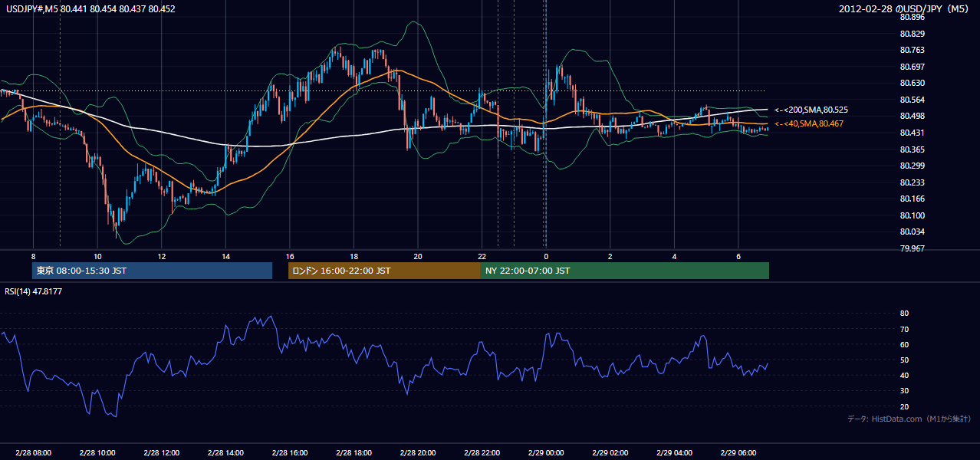Viewport: 980px width, 460px height.
Task: Select the ロンドン 16:00-22:00 JST session bar
Action: (384, 271)
